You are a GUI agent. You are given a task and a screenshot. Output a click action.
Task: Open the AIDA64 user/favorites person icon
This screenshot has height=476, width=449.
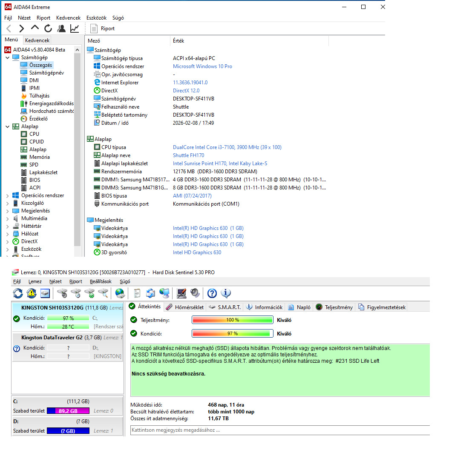click(61, 29)
